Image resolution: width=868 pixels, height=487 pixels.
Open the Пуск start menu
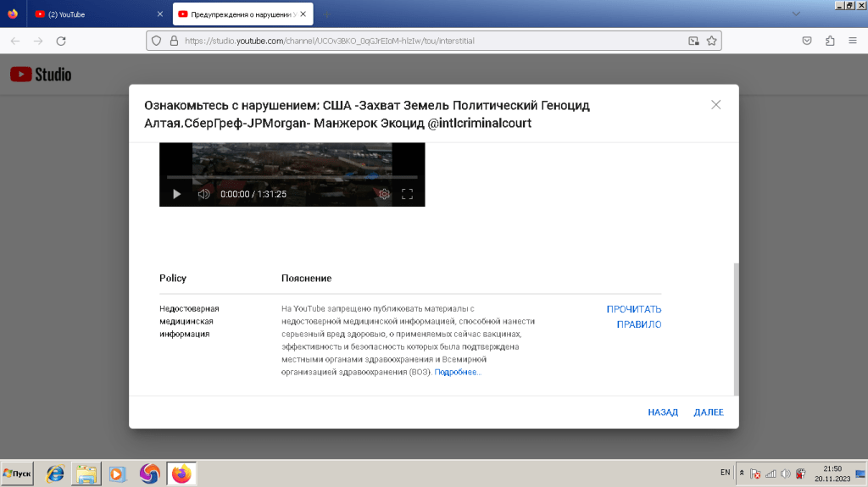click(x=17, y=473)
